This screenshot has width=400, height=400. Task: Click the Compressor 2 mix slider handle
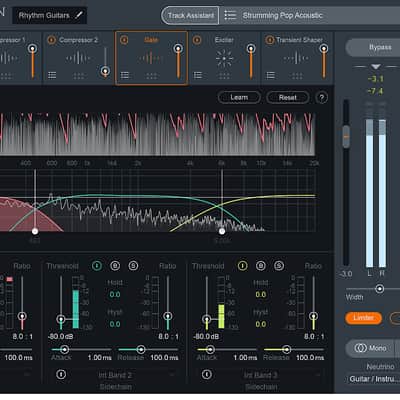click(x=105, y=71)
